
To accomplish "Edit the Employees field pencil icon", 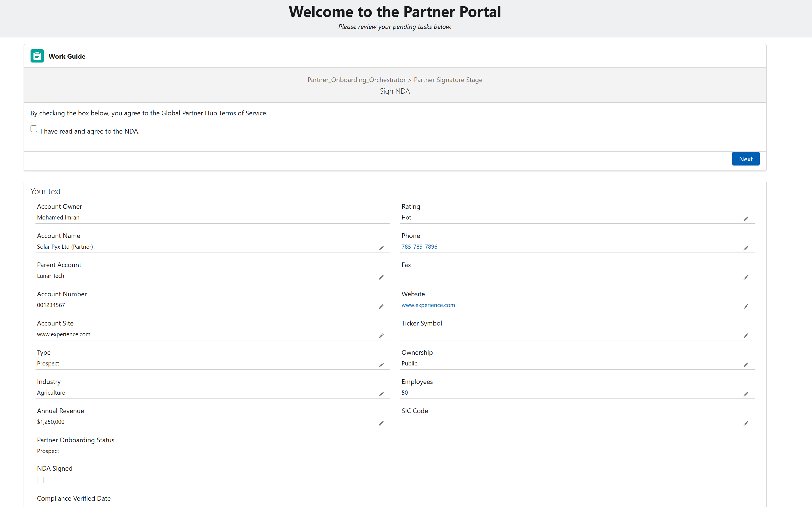I will [746, 394].
